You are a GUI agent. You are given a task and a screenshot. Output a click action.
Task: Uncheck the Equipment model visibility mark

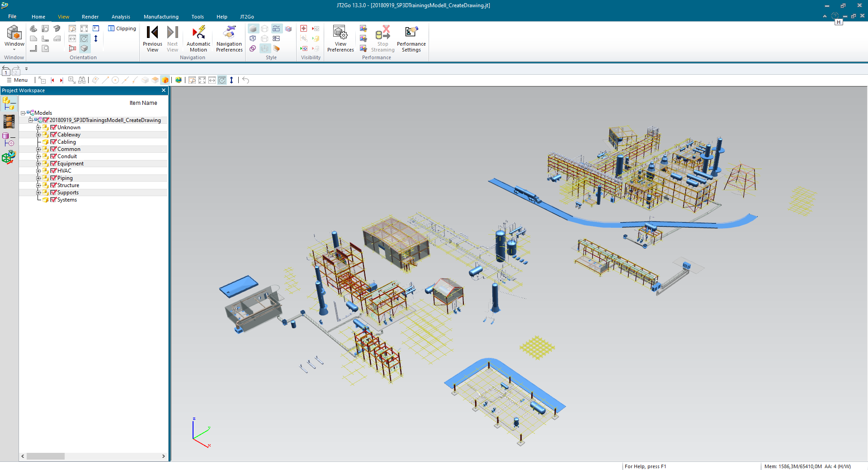(x=54, y=164)
